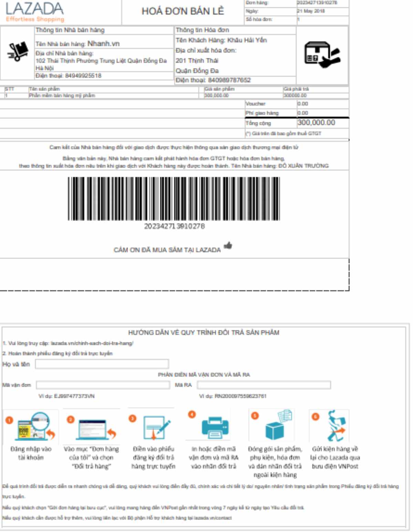Click the 'Mã RA' input field
Image resolution: width=413 pixels, height=532 pixels.
coord(264,385)
